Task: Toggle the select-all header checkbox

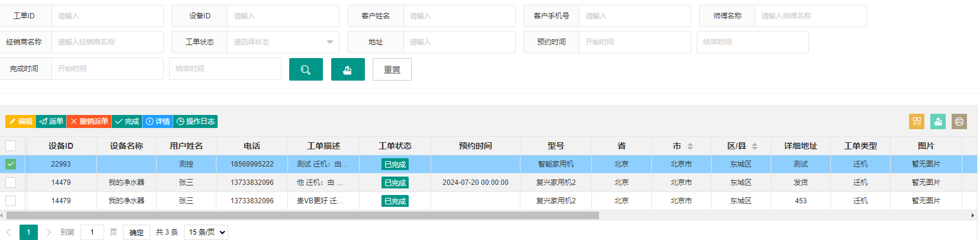Action: (x=11, y=146)
